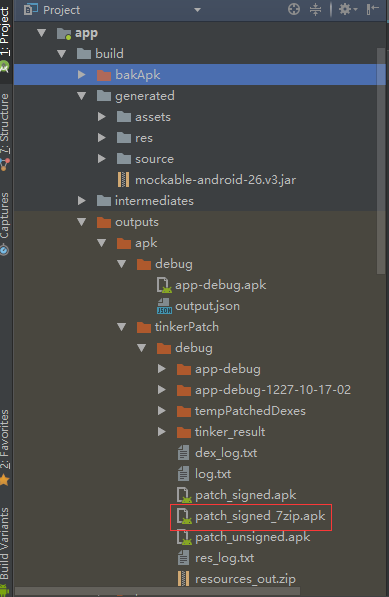Select the output.json file name

[x=207, y=306]
